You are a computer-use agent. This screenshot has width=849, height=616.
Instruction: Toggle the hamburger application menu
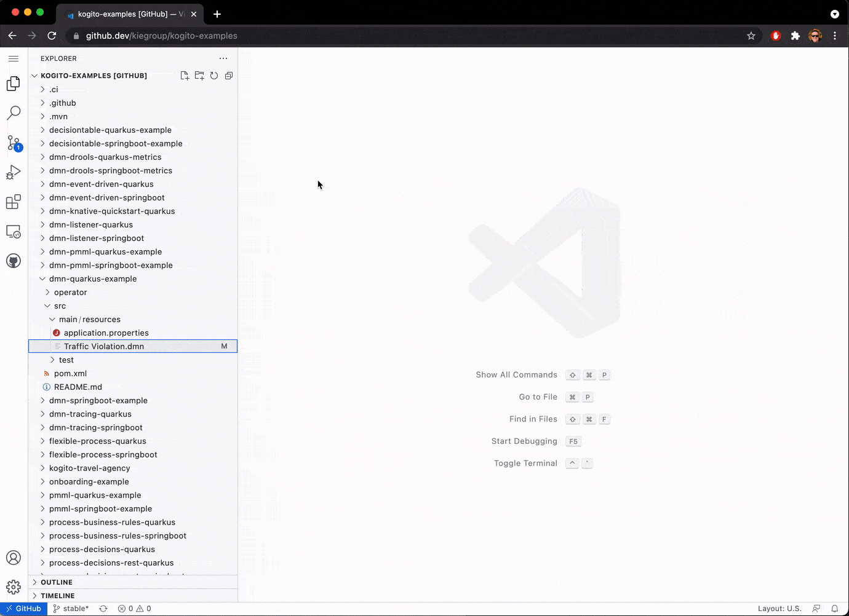click(x=14, y=58)
